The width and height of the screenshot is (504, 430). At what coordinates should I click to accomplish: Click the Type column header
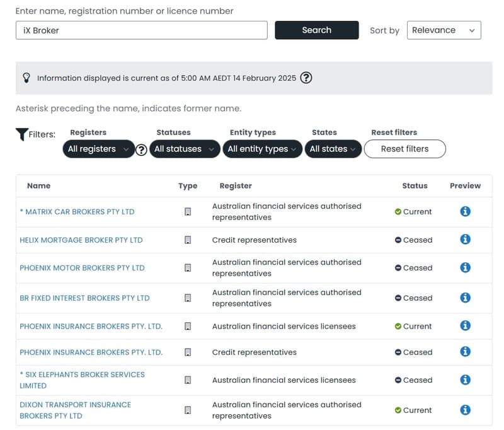[x=188, y=185]
